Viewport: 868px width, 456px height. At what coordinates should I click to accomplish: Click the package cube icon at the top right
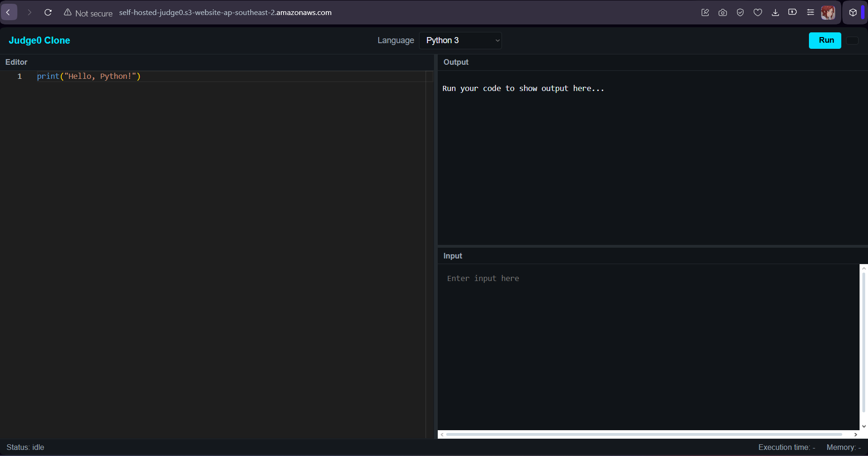[x=853, y=12]
